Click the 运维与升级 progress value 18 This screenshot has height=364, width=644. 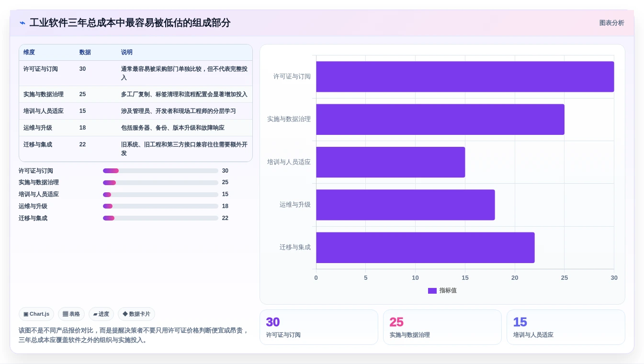click(x=225, y=206)
